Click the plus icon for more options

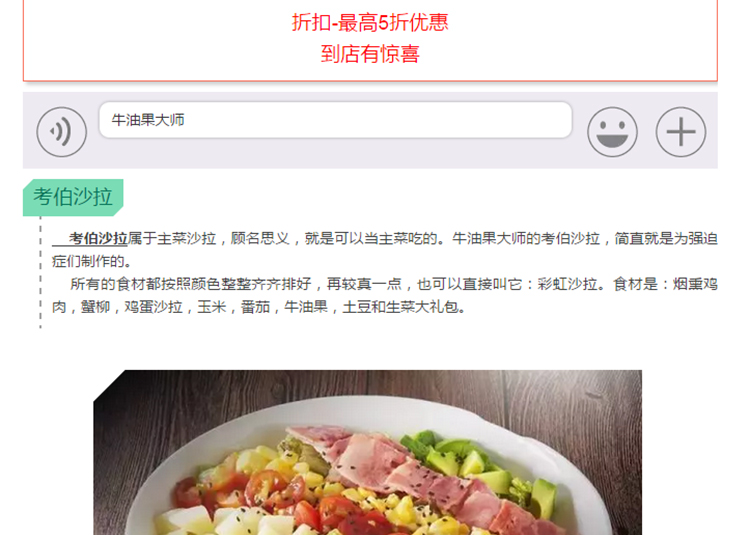tap(681, 131)
